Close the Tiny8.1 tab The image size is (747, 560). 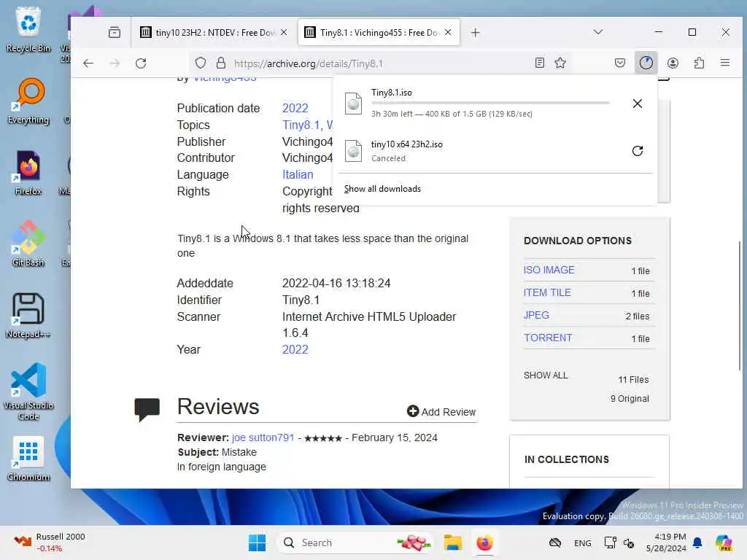pyautogui.click(x=448, y=32)
